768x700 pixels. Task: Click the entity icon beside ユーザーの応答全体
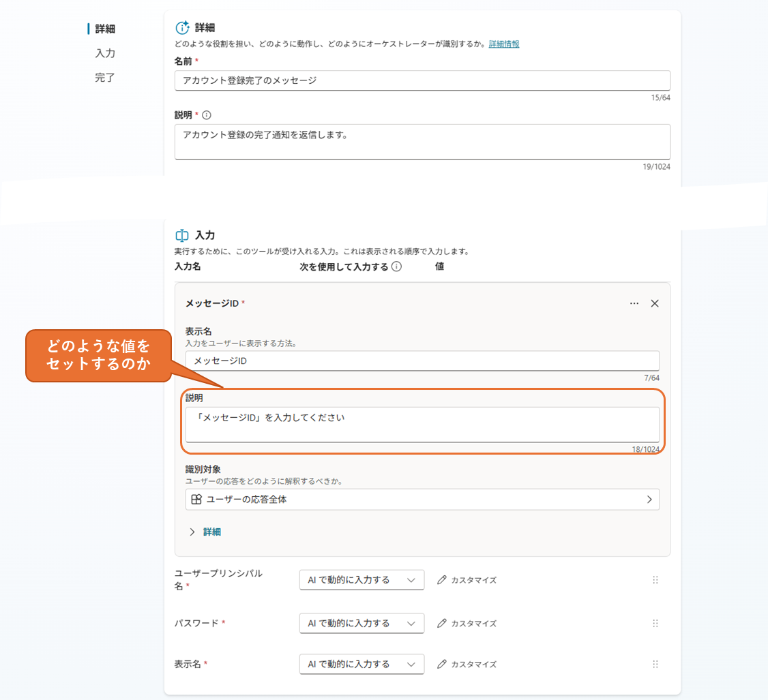click(196, 500)
